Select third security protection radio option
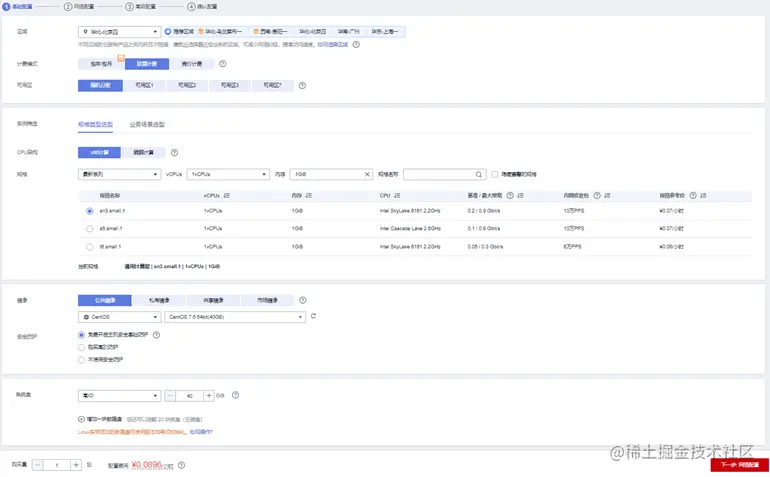The height and width of the screenshot is (477, 770). (x=82, y=360)
